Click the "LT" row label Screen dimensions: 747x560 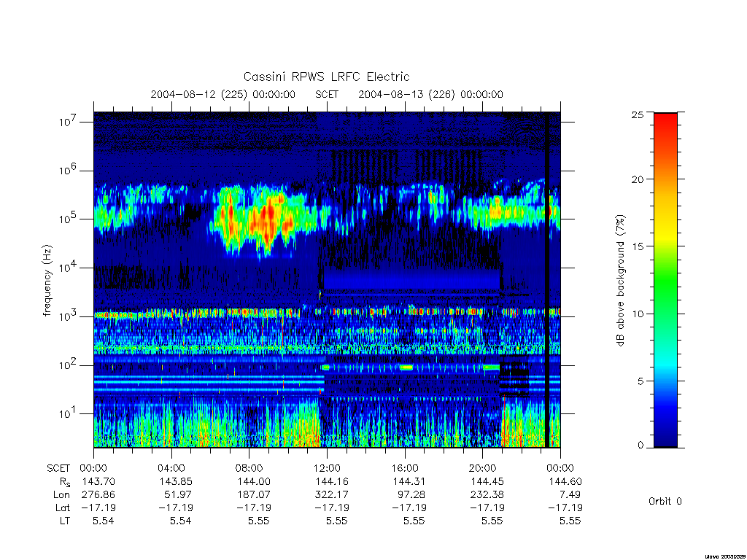coord(65,521)
